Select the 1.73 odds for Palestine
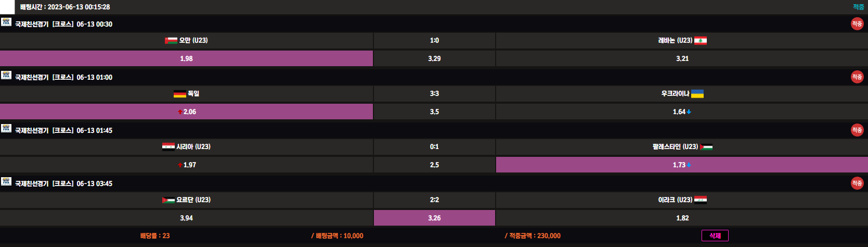Screen dimensions: 868x247 click(x=681, y=165)
